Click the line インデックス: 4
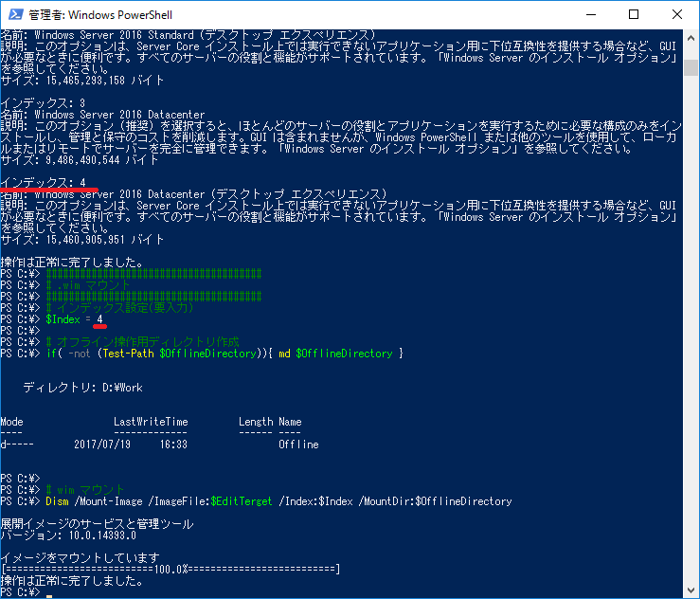This screenshot has height=599, width=700. pyautogui.click(x=44, y=183)
